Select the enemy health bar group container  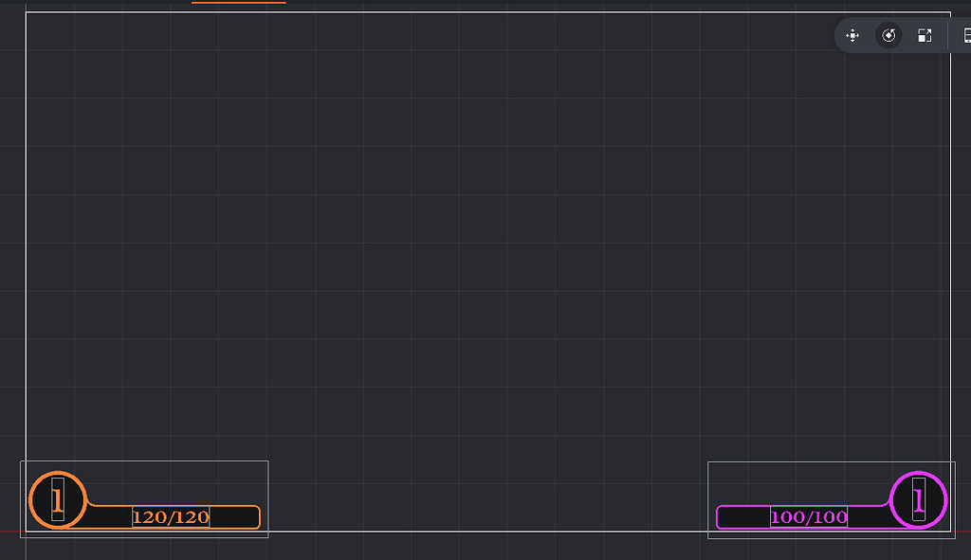click(x=832, y=463)
